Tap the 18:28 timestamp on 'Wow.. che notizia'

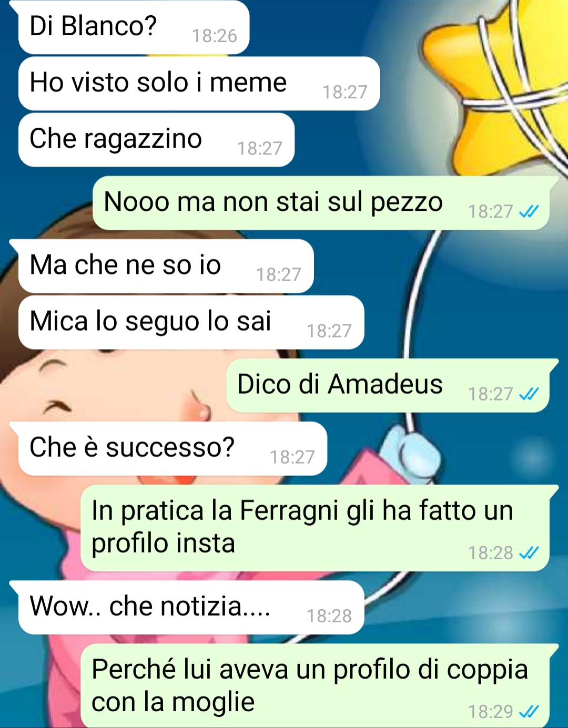click(329, 616)
